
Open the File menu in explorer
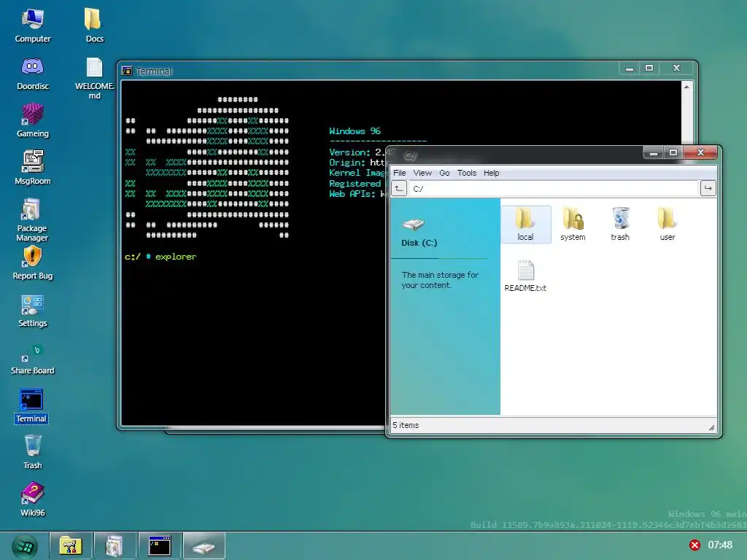click(399, 173)
